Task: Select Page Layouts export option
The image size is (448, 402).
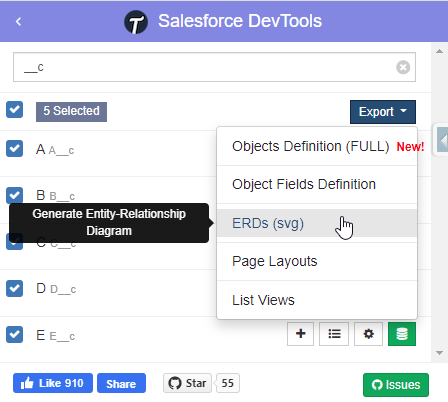Action: pos(317,261)
